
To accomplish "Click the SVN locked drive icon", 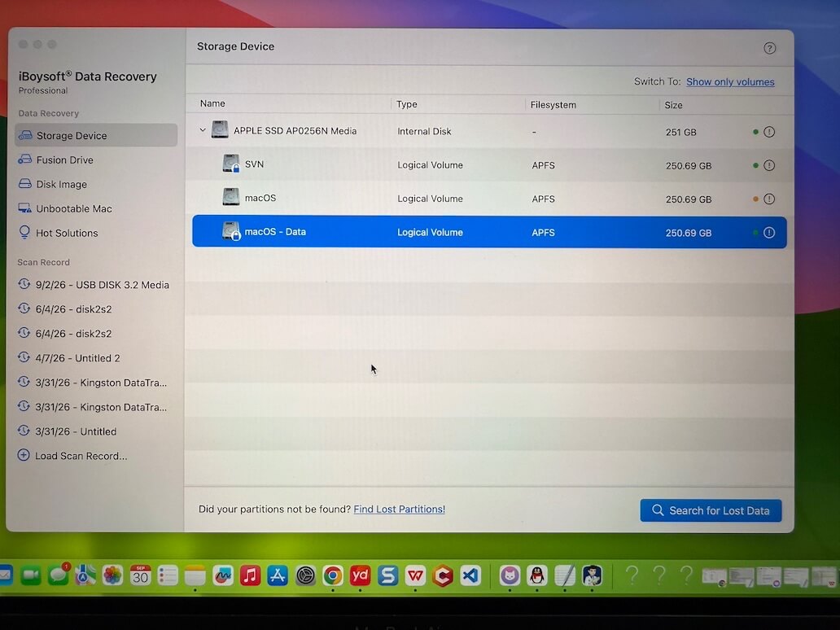I will point(231,164).
